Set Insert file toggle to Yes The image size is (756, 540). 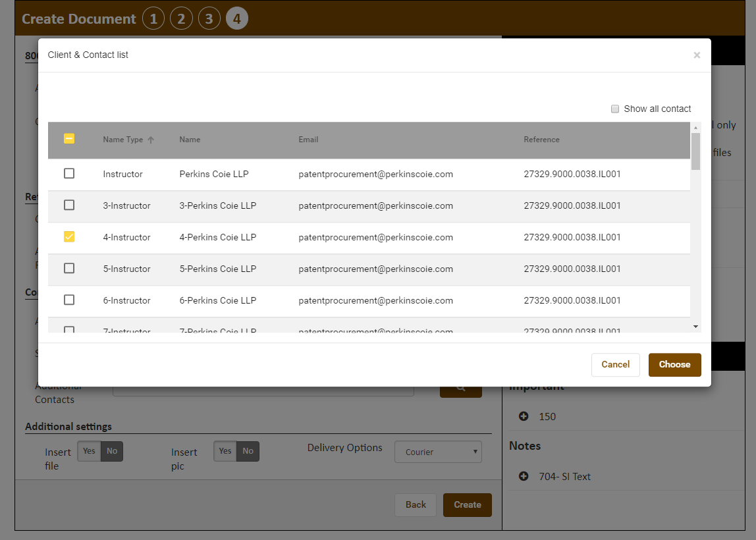tap(89, 451)
